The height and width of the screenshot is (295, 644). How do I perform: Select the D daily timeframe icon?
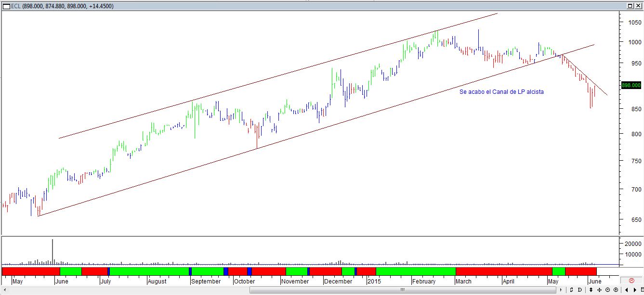point(580,290)
